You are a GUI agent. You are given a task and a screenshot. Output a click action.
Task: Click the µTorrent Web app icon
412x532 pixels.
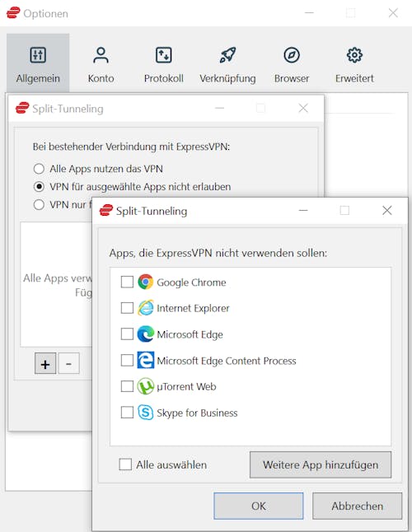point(146,386)
